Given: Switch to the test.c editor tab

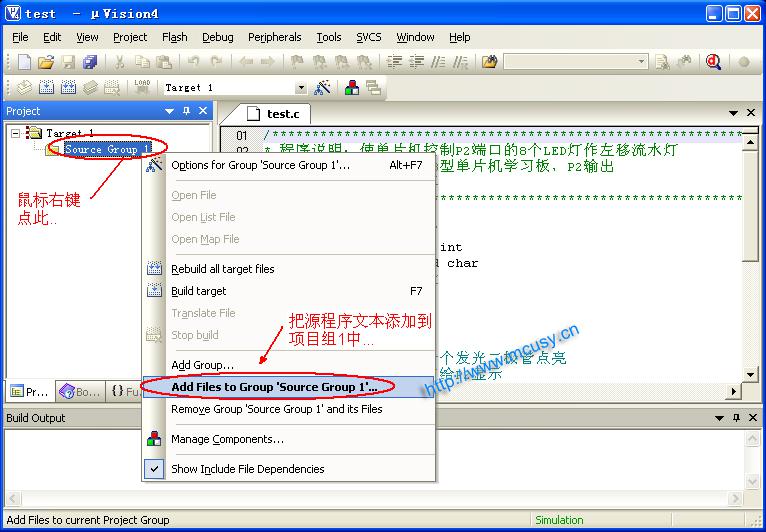Looking at the screenshot, I should click(x=275, y=114).
